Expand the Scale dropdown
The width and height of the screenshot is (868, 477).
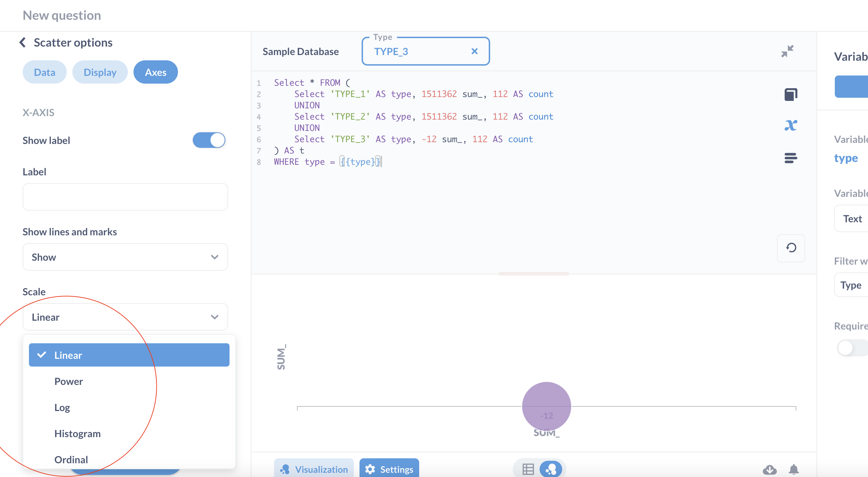pyautogui.click(x=125, y=317)
